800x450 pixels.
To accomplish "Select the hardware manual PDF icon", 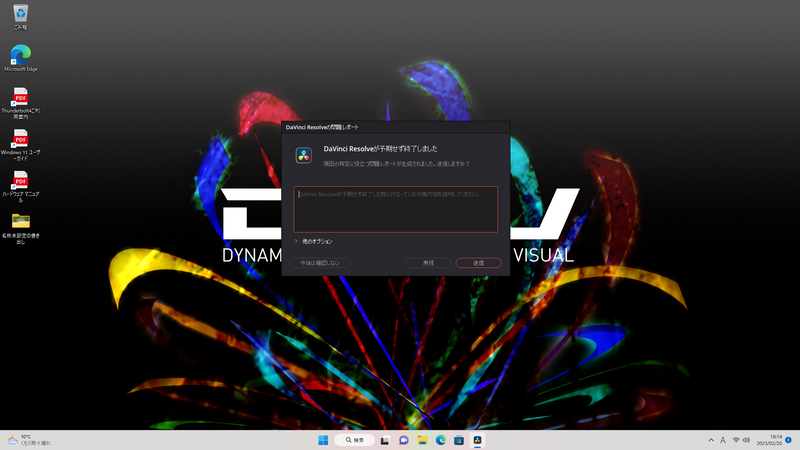I will 20,187.
